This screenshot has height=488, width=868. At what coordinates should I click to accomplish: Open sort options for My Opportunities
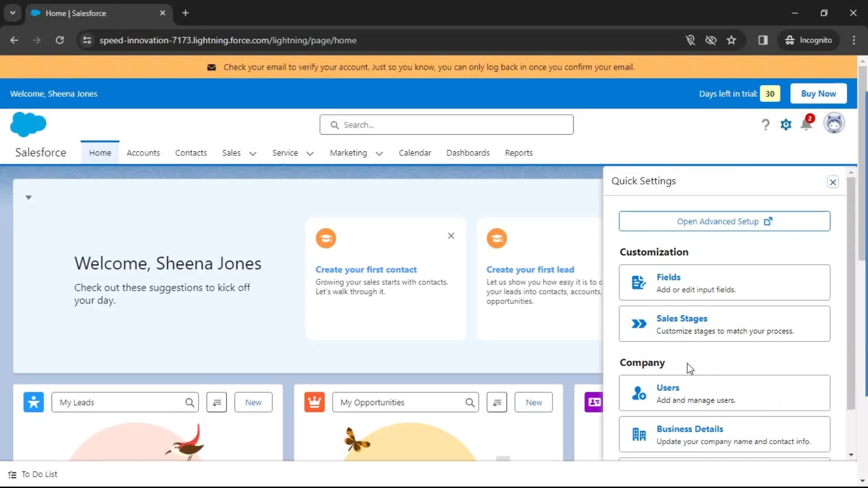click(497, 402)
